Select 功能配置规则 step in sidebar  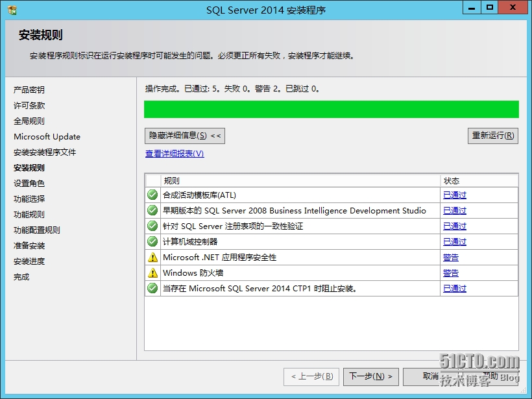37,230
